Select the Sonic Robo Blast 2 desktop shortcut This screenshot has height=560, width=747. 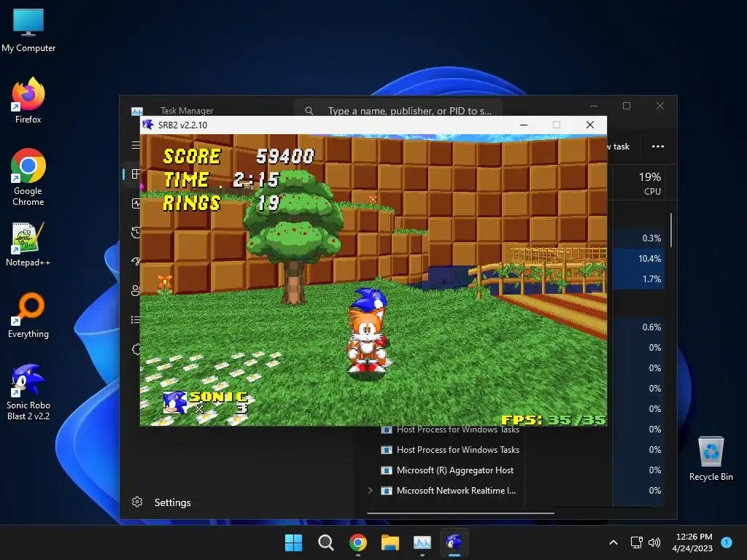[x=28, y=392]
